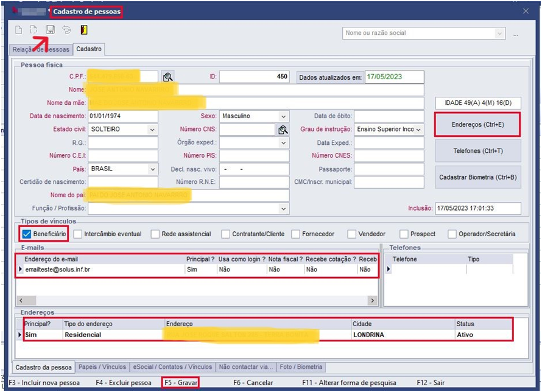Click the C.P.F. search magnifier icon

click(168, 77)
